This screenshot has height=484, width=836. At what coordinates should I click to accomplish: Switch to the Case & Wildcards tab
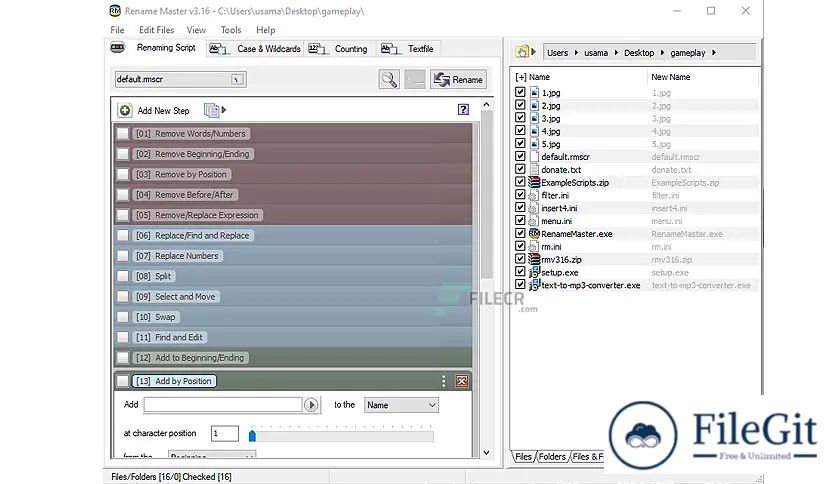[255, 49]
